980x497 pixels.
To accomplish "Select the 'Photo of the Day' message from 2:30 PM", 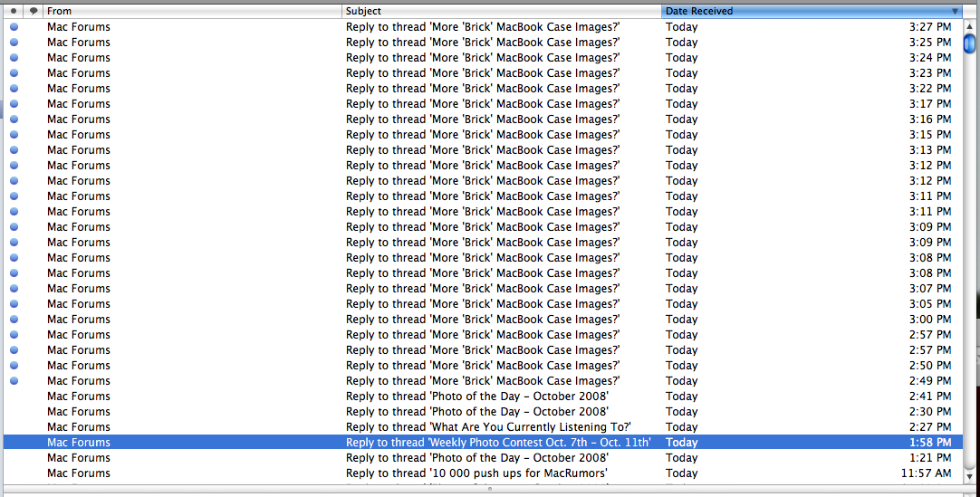I will pyautogui.click(x=477, y=412).
